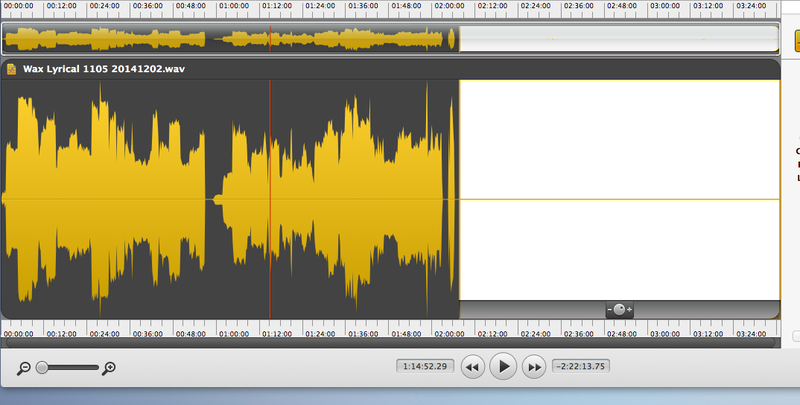Click the rewind button
Viewport: 800px width, 405px height.
tap(473, 368)
